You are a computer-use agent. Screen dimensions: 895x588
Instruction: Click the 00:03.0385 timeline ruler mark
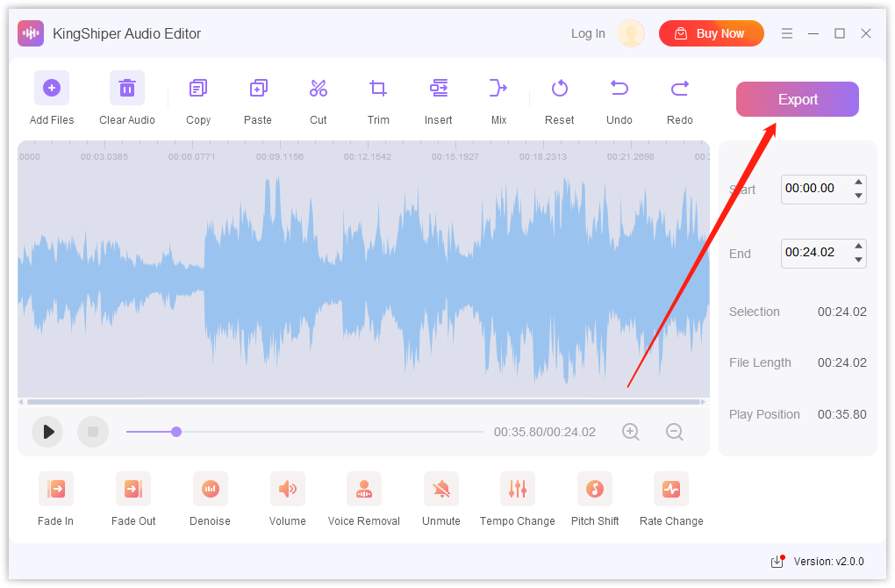pyautogui.click(x=104, y=156)
